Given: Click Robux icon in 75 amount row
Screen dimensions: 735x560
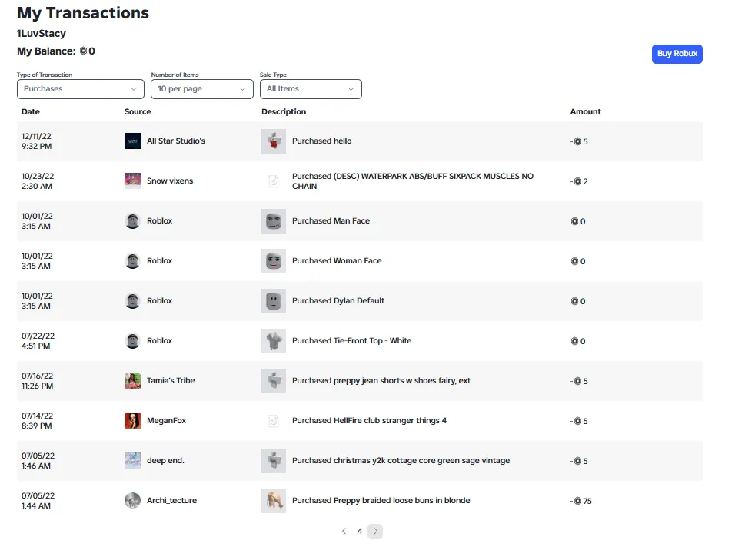Looking at the screenshot, I should click(x=577, y=501).
